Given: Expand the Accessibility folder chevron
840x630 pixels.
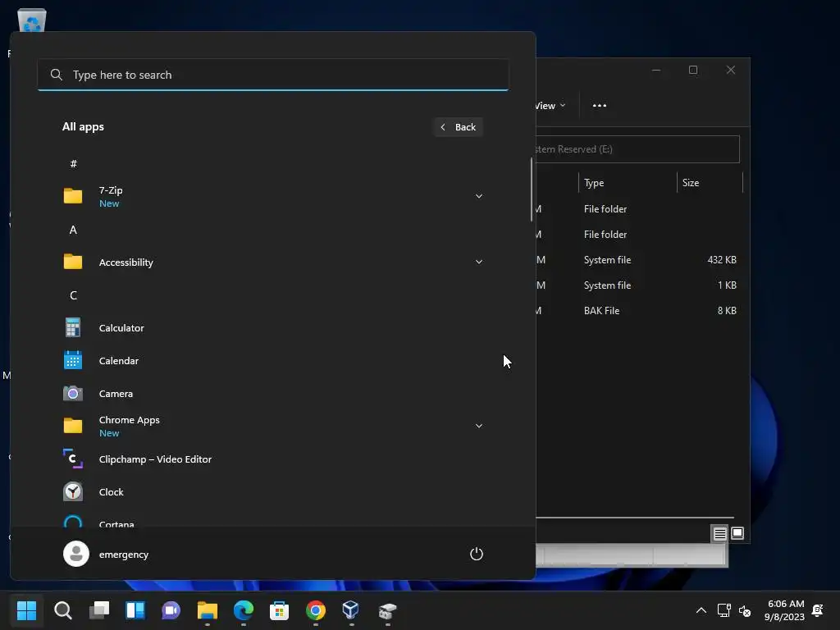Looking at the screenshot, I should (479, 262).
